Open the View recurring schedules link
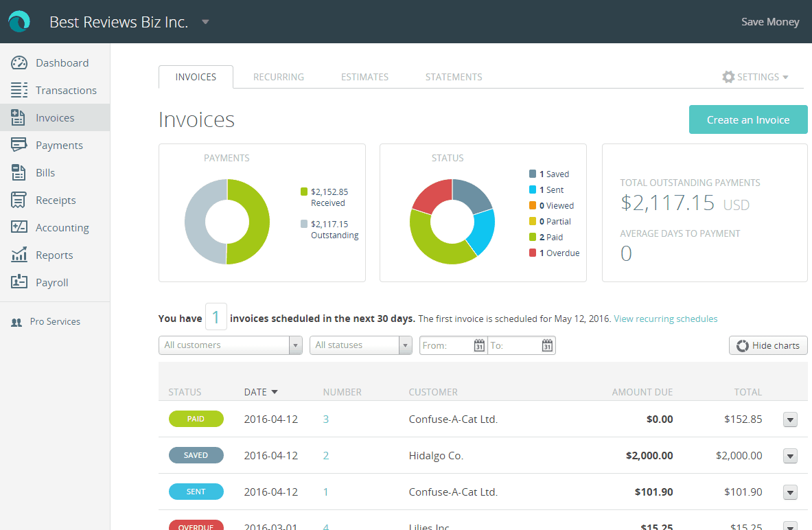This screenshot has height=530, width=812. (x=665, y=319)
